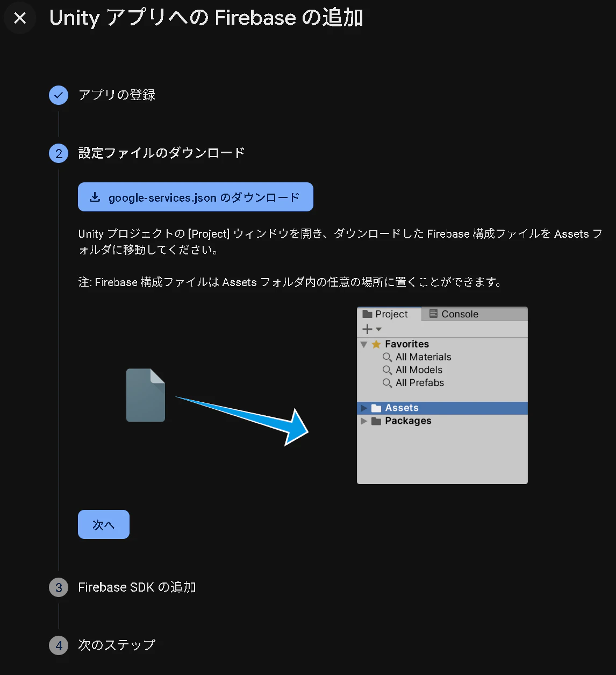
Task: Click the download arrow icon
Action: tap(95, 197)
